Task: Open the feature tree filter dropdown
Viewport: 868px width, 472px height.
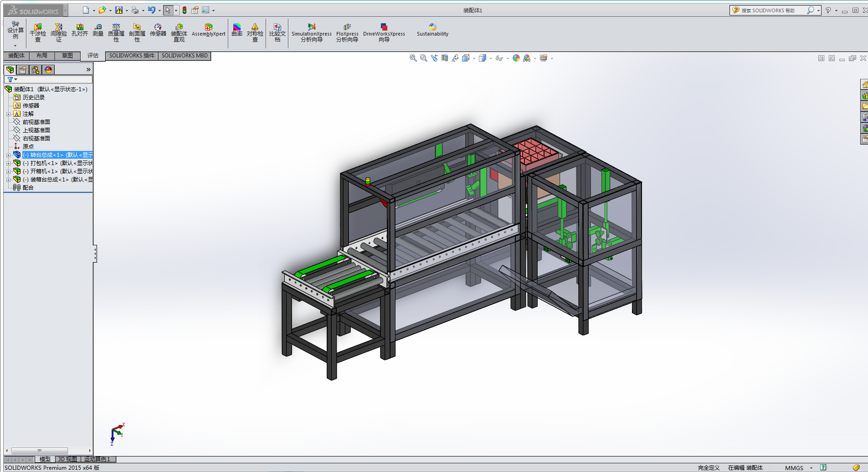Action: [x=12, y=79]
